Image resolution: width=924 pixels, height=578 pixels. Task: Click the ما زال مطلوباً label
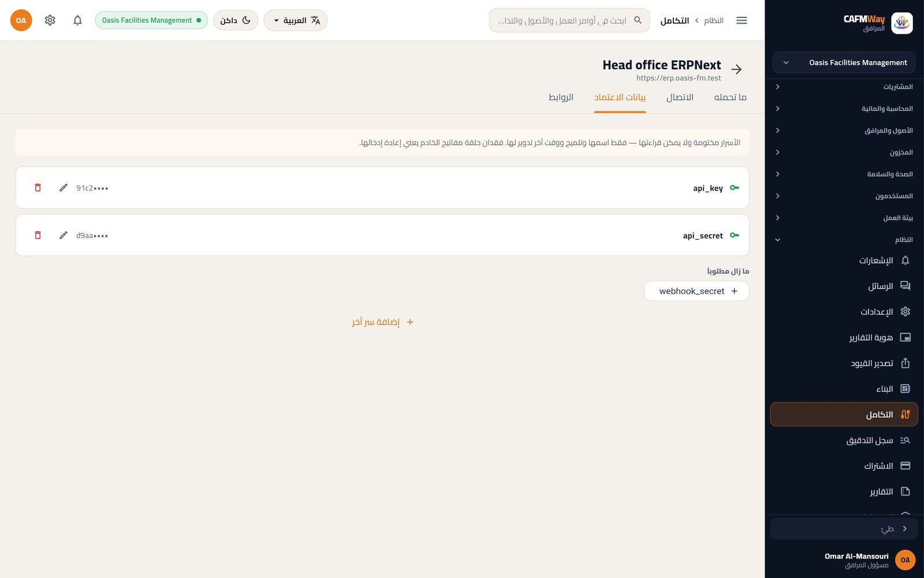(728, 271)
